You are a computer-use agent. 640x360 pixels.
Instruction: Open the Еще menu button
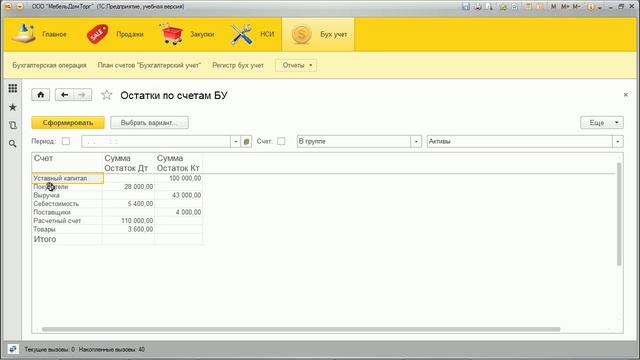[602, 122]
